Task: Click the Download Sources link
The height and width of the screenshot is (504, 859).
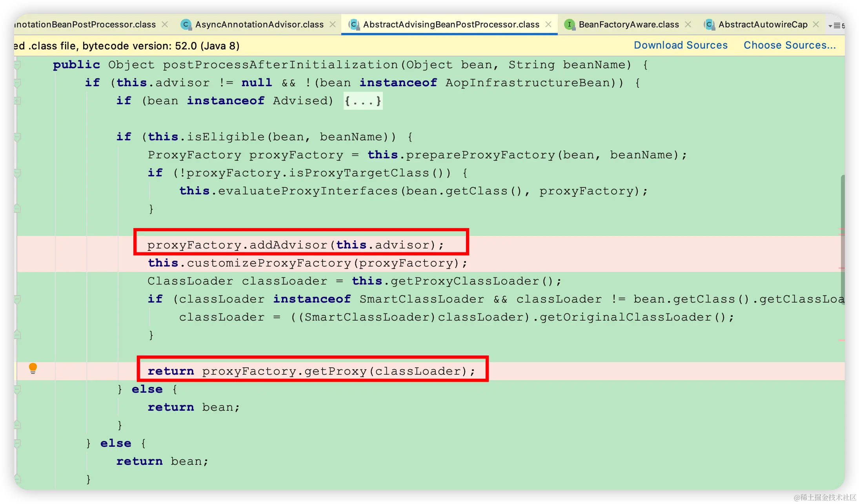Action: click(681, 45)
